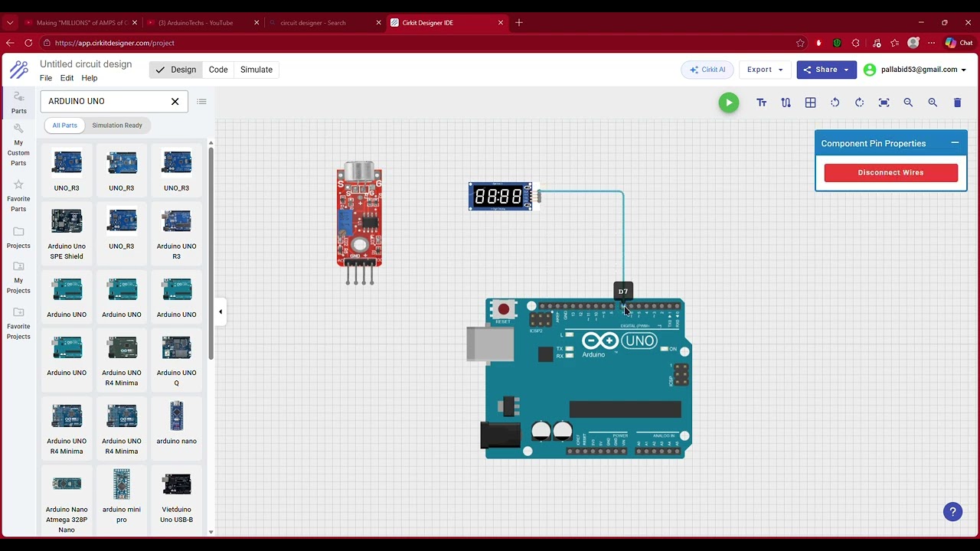
Task: Zoom in on the canvas
Action: coord(933,103)
